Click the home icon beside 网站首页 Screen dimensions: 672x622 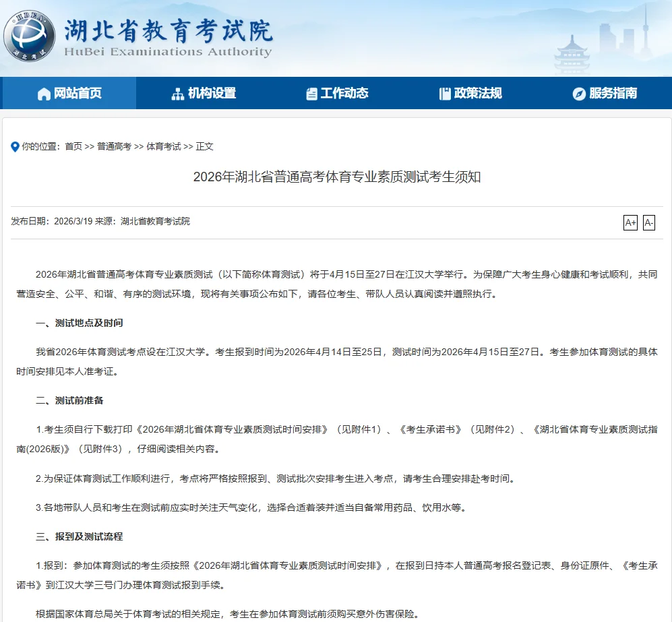click(x=44, y=94)
